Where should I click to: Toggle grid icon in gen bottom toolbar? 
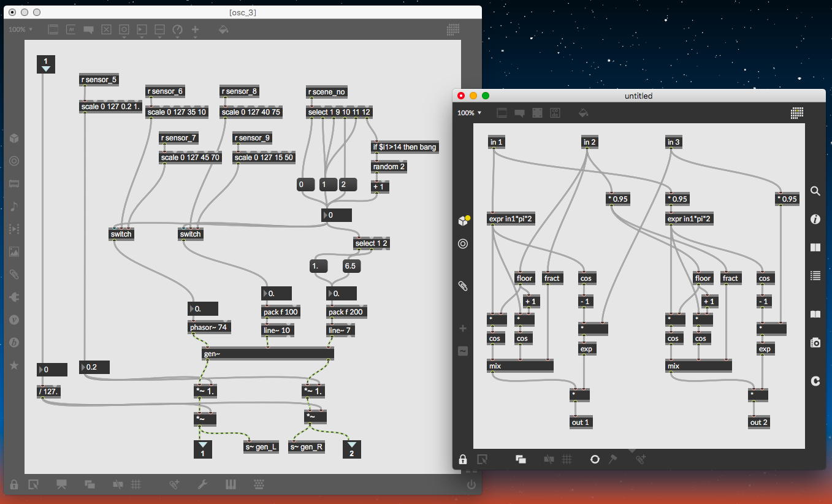567,459
